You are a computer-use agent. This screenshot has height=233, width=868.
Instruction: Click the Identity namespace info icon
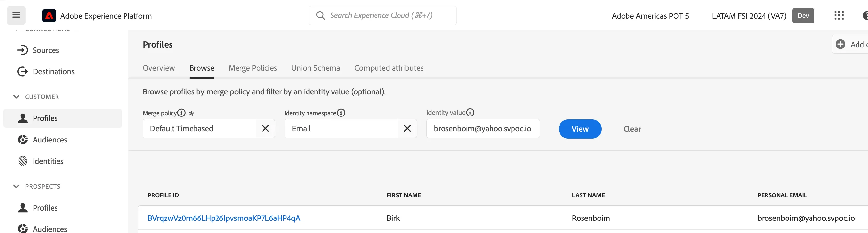(341, 113)
